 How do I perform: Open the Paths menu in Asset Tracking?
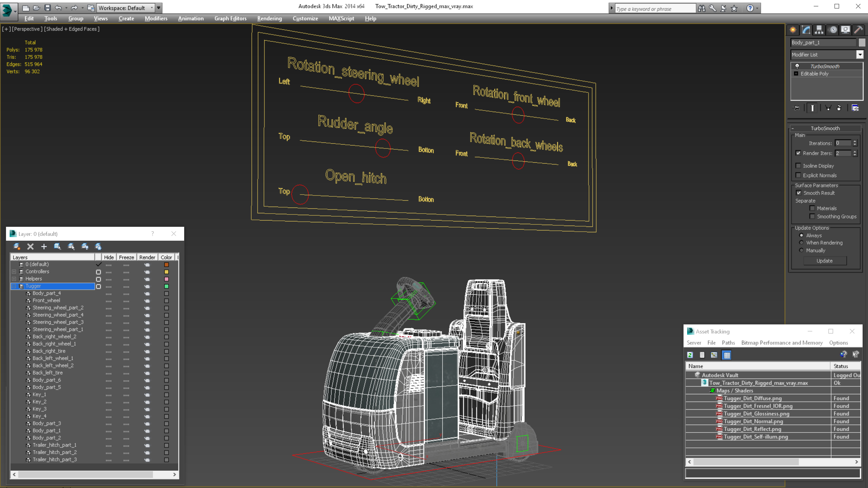[x=728, y=343]
